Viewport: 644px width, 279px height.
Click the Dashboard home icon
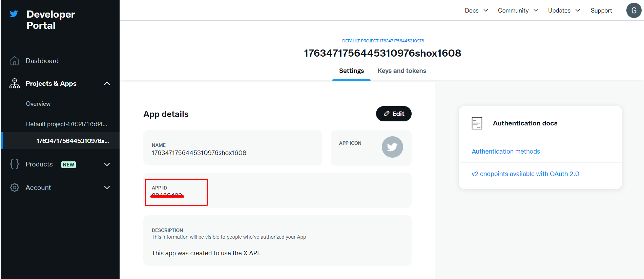click(15, 61)
